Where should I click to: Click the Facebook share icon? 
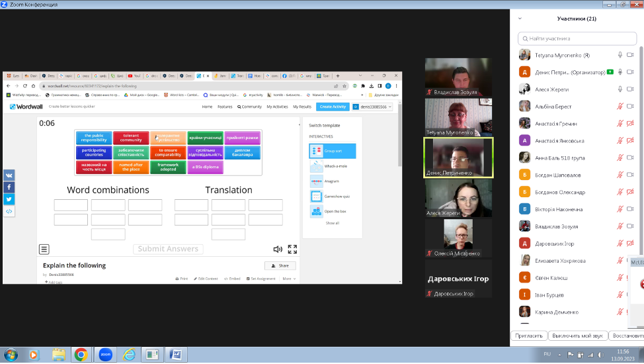point(9,187)
